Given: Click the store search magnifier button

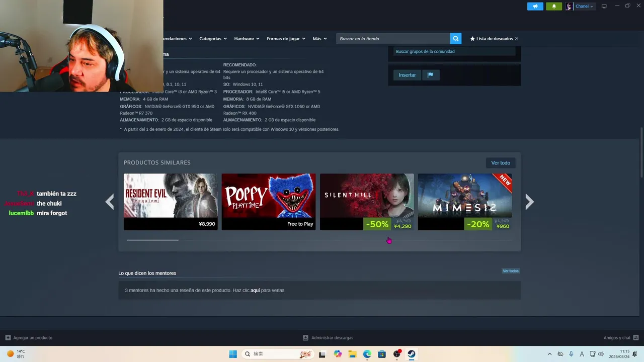Looking at the screenshot, I should [455, 39].
